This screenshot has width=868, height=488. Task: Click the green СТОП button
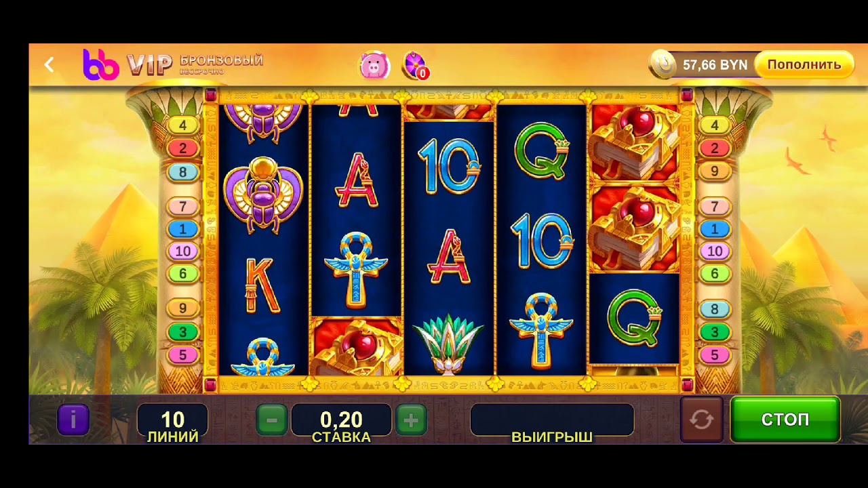[785, 420]
